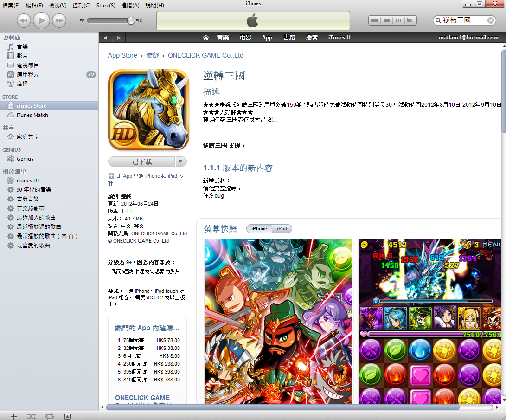Open account matlam1@hotmail.com menu
Viewport: 506px width, 420px height.
[x=468, y=38]
